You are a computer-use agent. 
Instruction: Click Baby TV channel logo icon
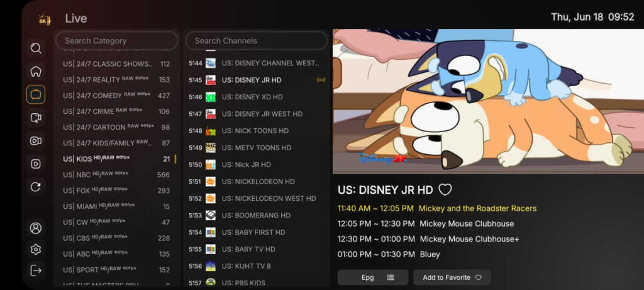[x=210, y=249]
